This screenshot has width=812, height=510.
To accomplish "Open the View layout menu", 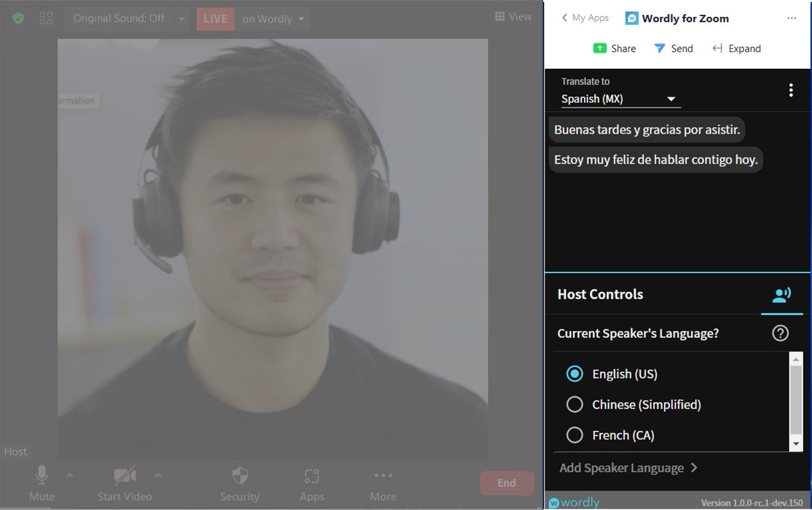I will coord(513,16).
